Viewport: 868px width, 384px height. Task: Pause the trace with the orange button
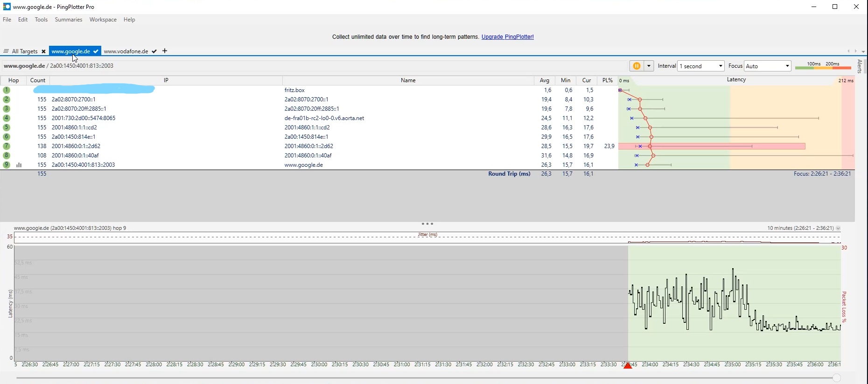[637, 66]
